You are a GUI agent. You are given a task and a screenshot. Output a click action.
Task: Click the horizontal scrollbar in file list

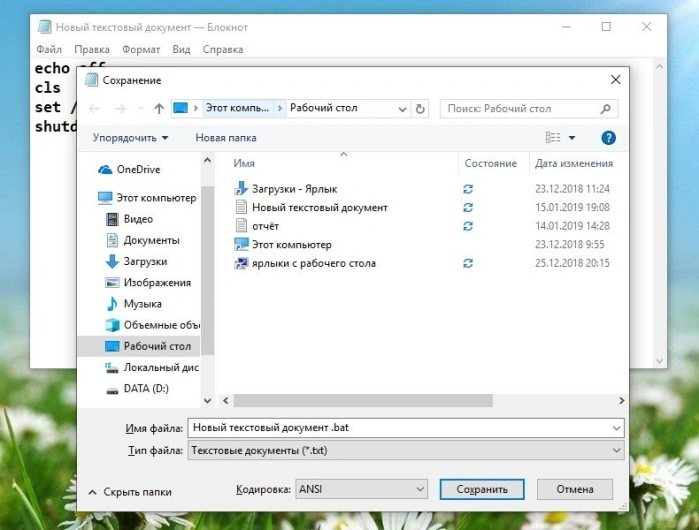point(363,400)
